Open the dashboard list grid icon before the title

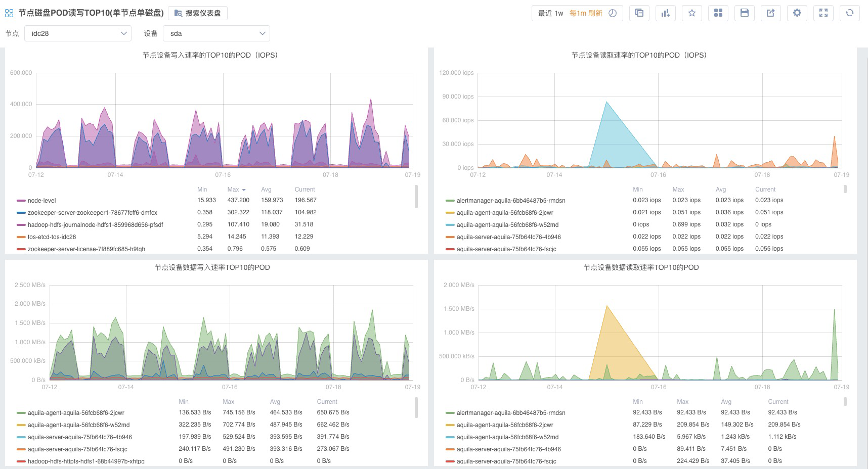coord(9,13)
